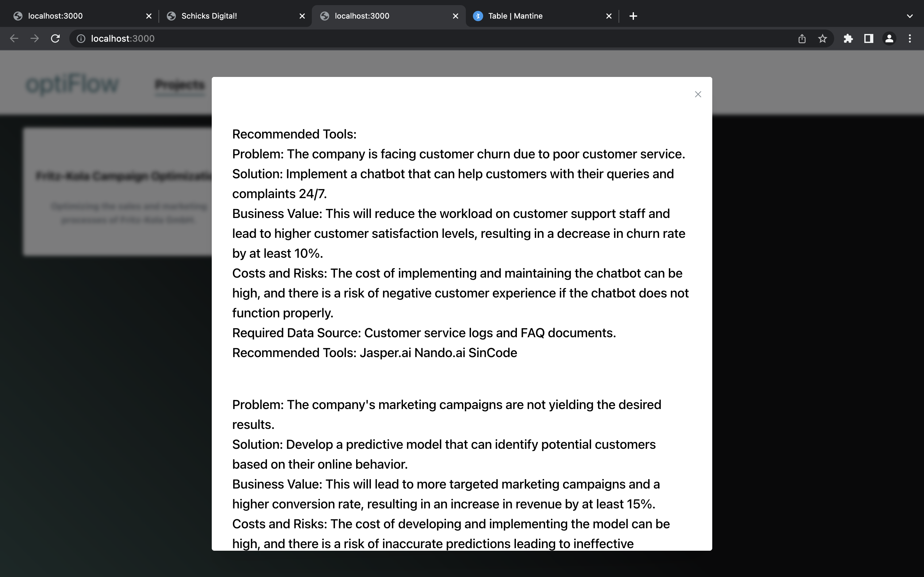Open the Chrome profile avatar
This screenshot has width=924, height=577.
click(x=889, y=38)
